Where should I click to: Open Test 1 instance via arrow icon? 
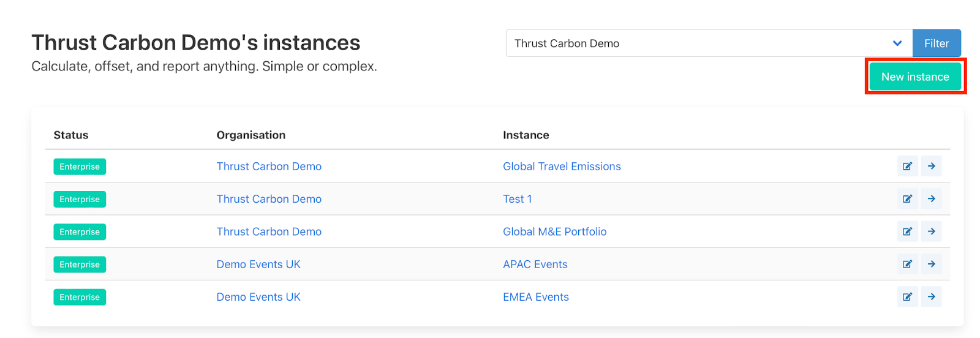(931, 199)
